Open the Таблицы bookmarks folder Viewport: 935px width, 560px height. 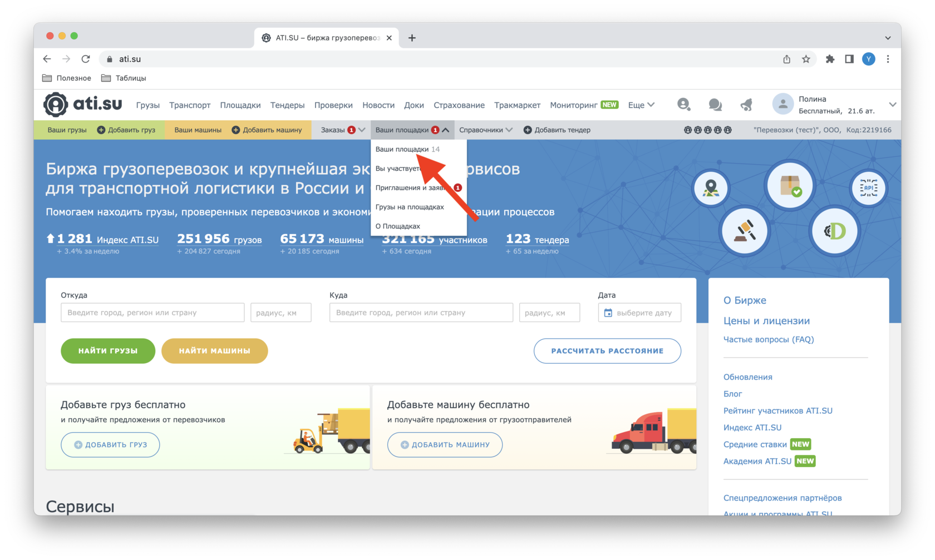tap(124, 78)
